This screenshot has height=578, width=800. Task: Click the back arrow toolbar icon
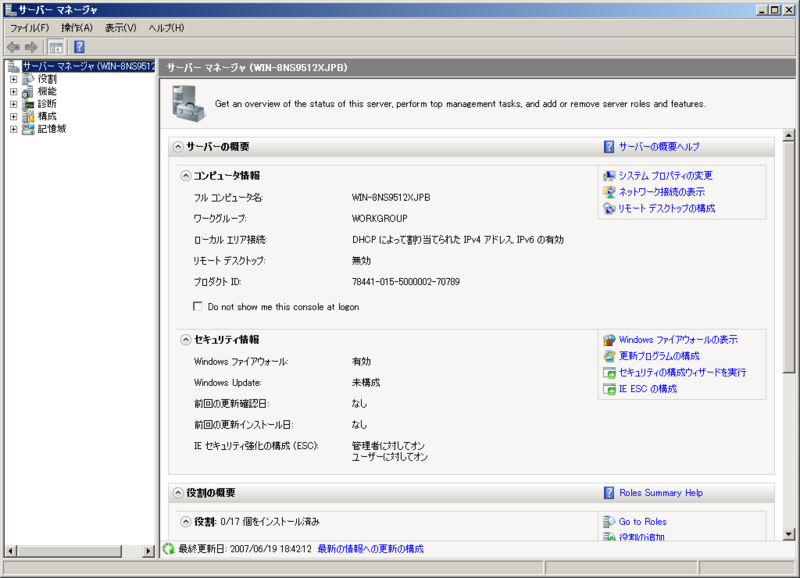click(x=13, y=47)
